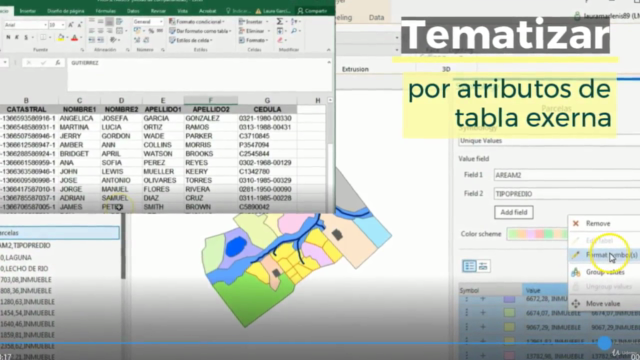Open Dar formato como tabla dropdown
Viewport: 640px width, 360px height.
200,31
